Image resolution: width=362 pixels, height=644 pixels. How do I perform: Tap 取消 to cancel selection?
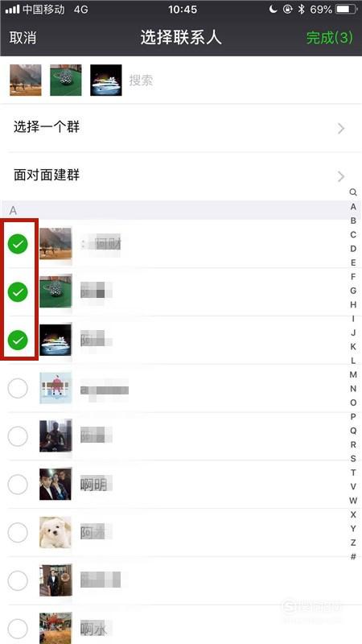[x=23, y=38]
